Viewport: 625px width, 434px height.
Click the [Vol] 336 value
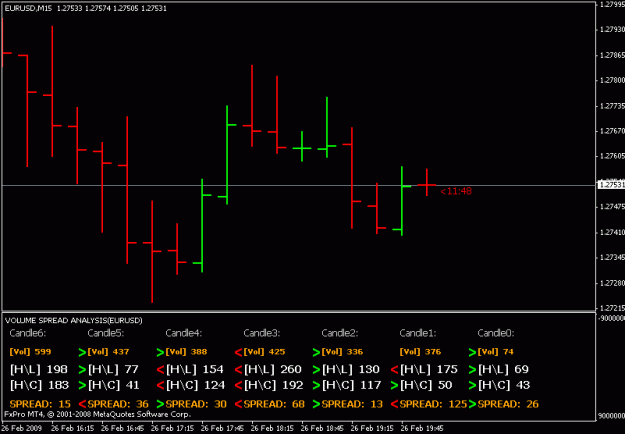point(342,352)
